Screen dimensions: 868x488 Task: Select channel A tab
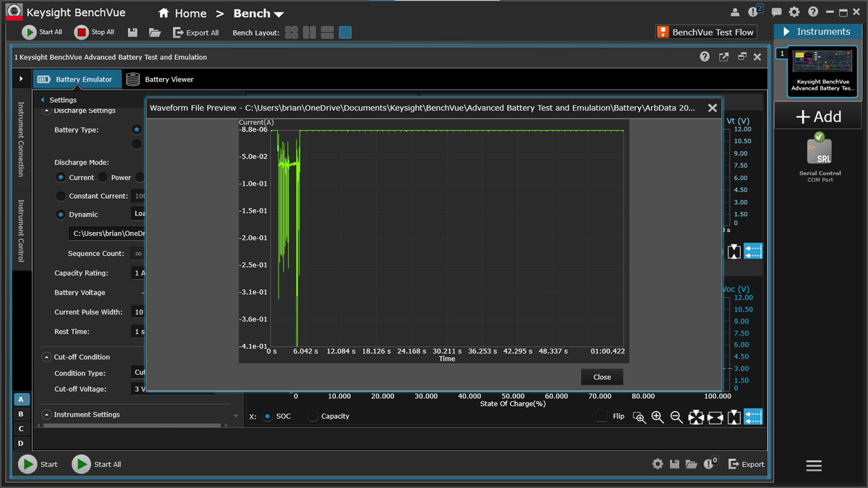tap(20, 399)
